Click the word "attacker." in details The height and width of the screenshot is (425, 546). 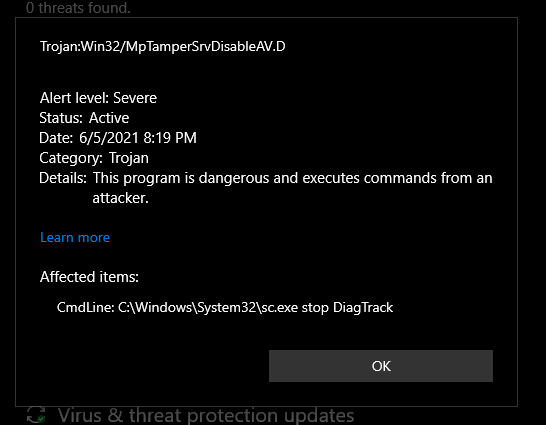click(x=120, y=198)
